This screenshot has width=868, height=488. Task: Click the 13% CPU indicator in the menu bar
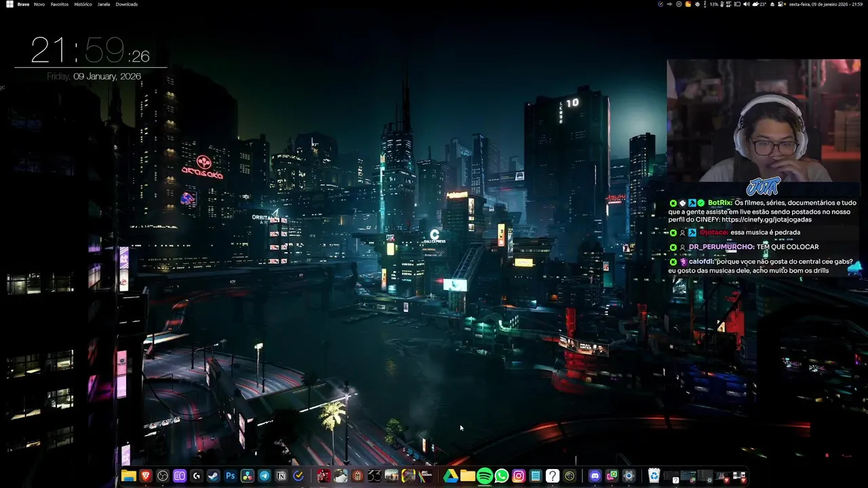714,4
